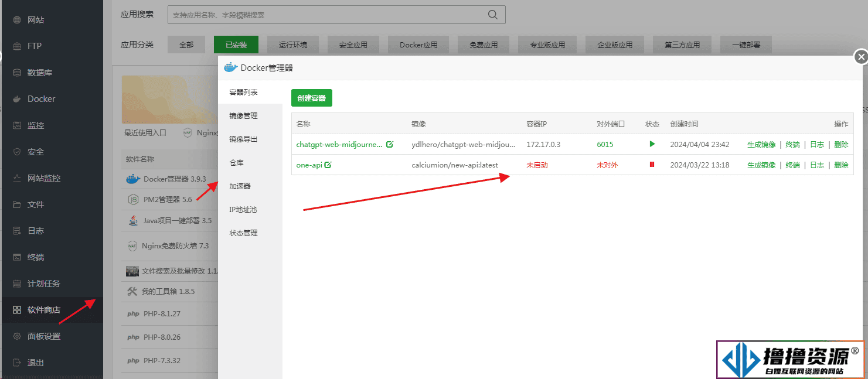Click the red stopped status icon for one-api

pyautogui.click(x=652, y=165)
